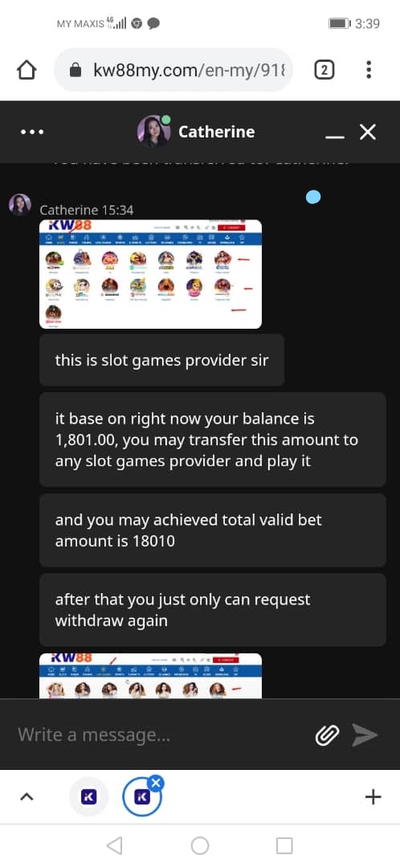Send the message with the arrow icon
This screenshot has width=400, height=868.
pyautogui.click(x=365, y=735)
